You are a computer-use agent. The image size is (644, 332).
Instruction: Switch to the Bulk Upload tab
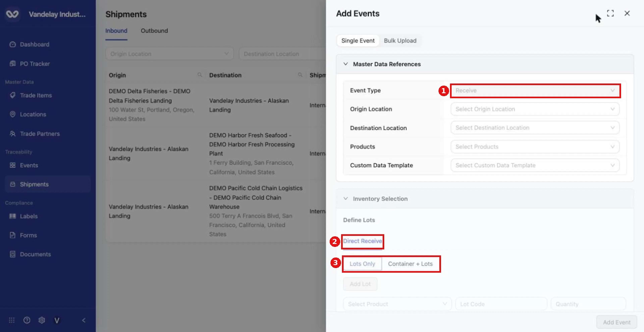point(400,40)
